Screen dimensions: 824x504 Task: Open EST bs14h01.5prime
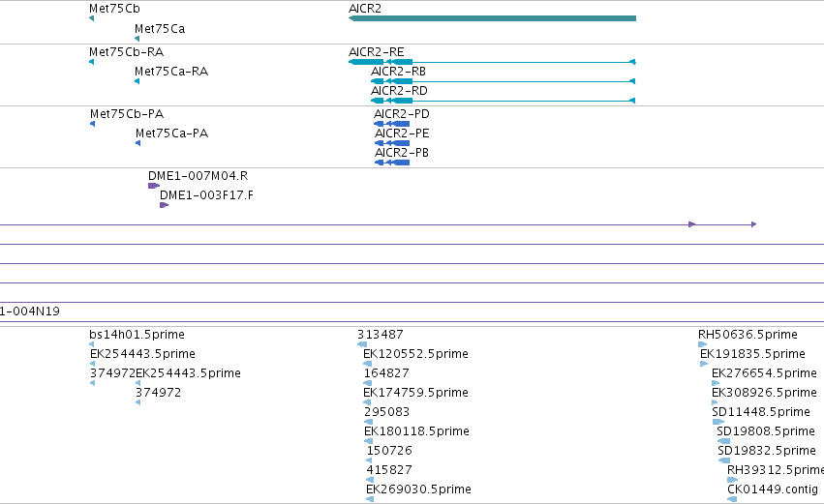pos(137,335)
